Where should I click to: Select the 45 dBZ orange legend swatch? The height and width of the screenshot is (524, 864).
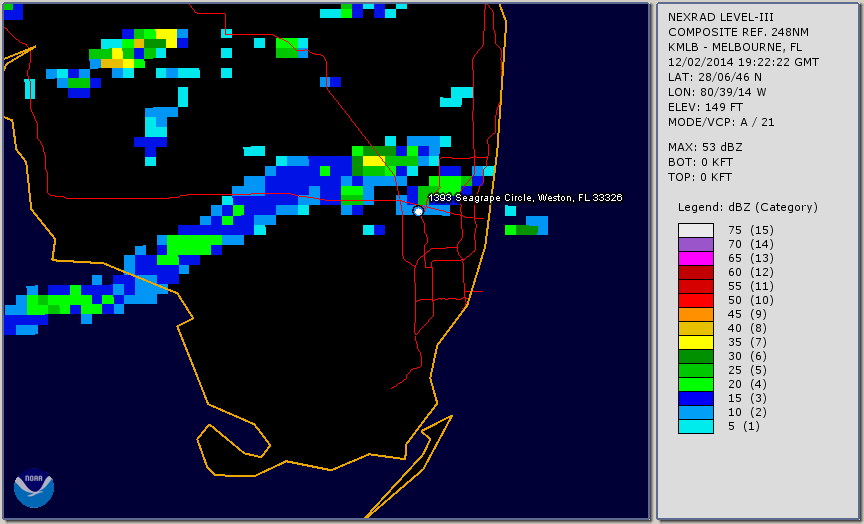click(695, 314)
